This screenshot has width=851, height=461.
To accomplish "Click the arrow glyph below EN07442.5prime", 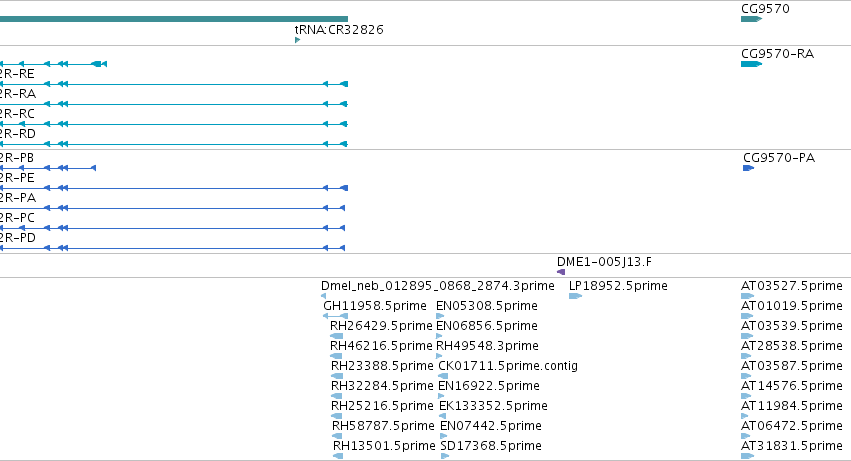I will pyautogui.click(x=444, y=436).
